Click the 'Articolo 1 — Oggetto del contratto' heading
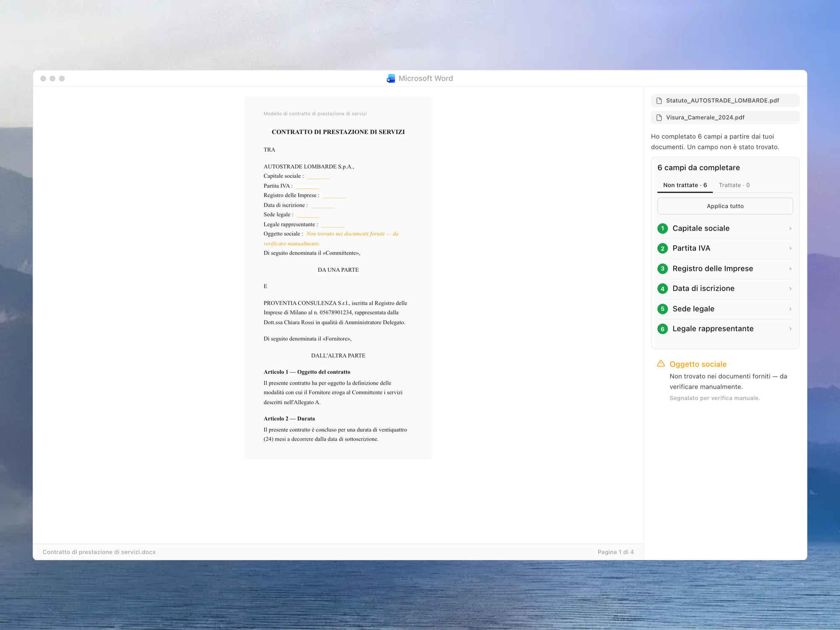 pos(307,372)
